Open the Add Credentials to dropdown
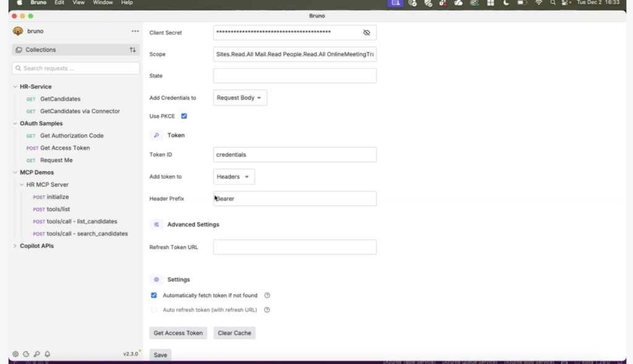 click(x=240, y=98)
